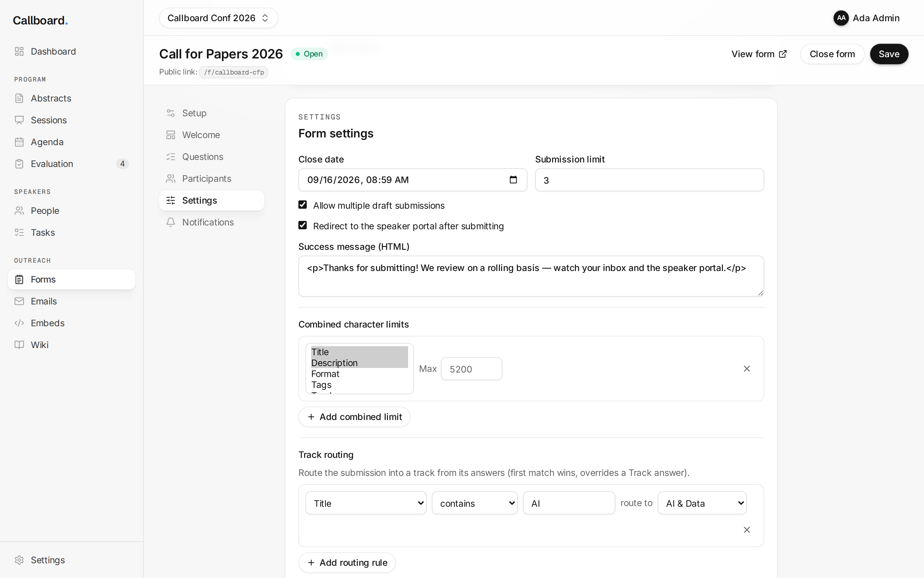
Task: Select Title in the combined limit list
Action: [x=359, y=352]
